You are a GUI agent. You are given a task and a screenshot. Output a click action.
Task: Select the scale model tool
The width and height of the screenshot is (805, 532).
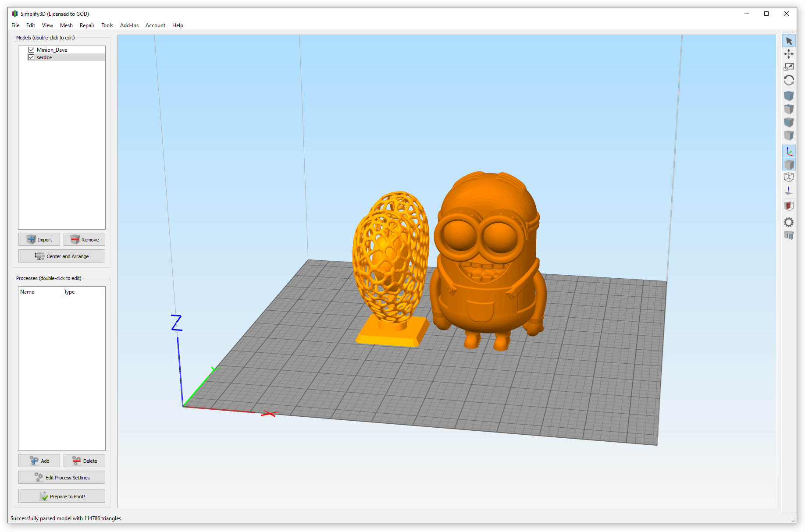click(789, 67)
